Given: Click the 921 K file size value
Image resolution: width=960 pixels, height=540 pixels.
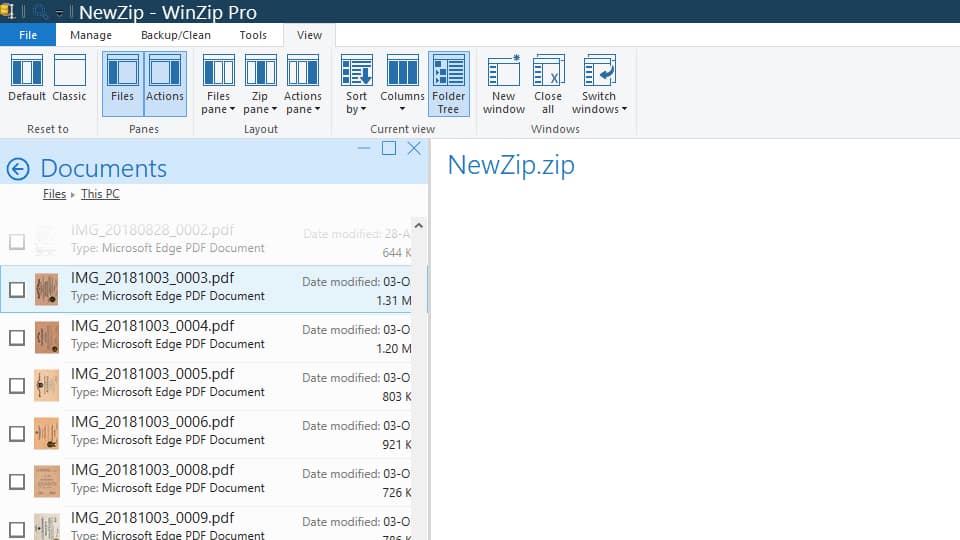Looking at the screenshot, I should (397, 444).
